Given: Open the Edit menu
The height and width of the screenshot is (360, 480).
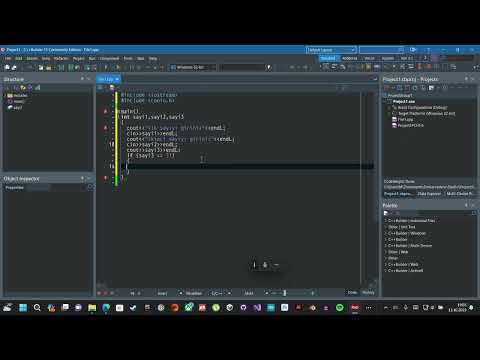Looking at the screenshot, I should pos(18,59).
